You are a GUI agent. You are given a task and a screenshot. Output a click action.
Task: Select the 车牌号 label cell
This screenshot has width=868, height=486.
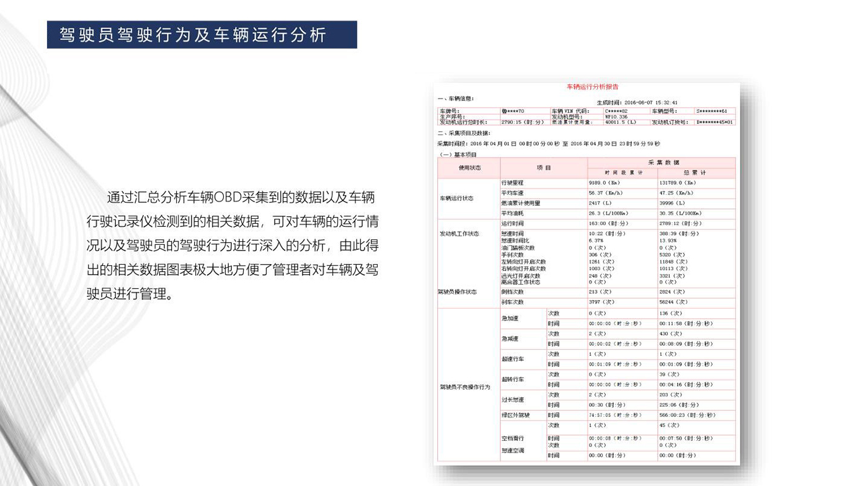pos(449,111)
